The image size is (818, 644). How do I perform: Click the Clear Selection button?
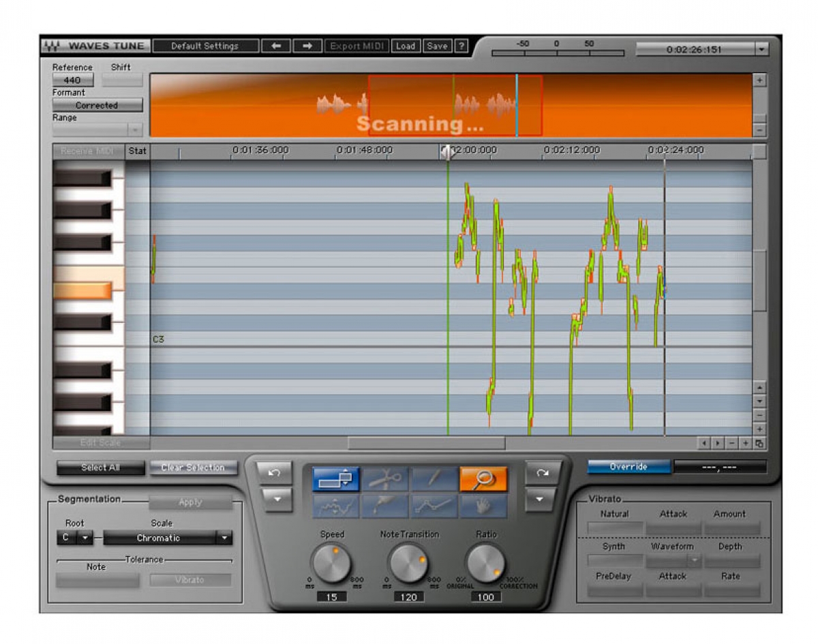click(193, 468)
